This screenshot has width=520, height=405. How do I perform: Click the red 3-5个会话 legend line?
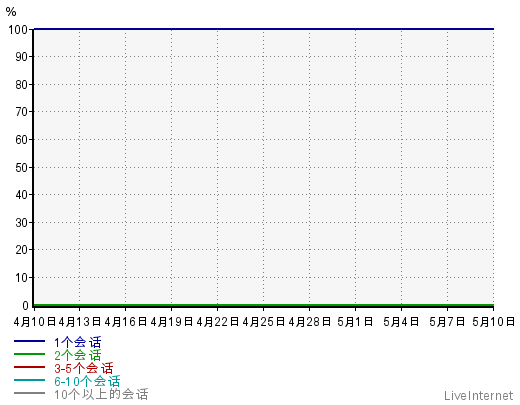tap(29, 367)
